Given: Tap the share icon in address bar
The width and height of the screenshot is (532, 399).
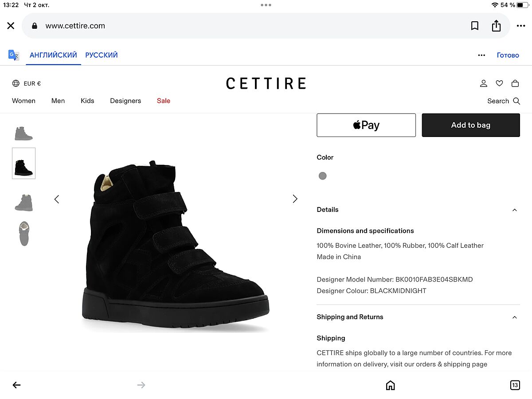Looking at the screenshot, I should point(496,26).
